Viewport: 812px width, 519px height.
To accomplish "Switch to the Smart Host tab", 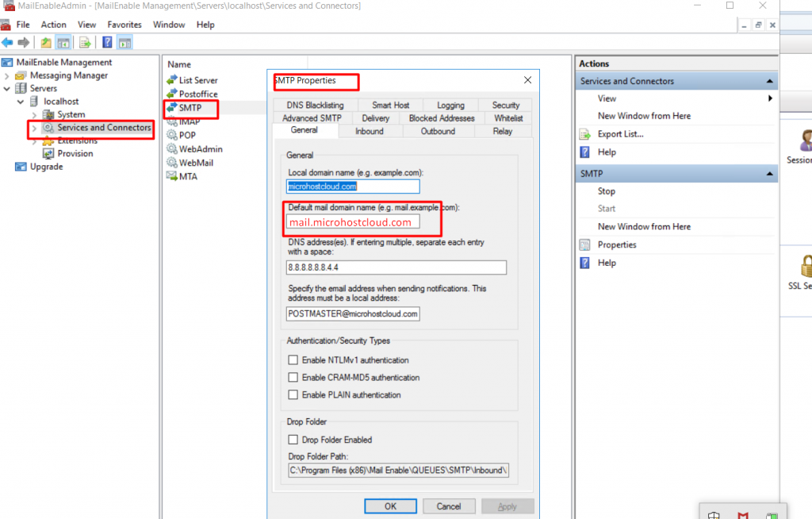I will 390,106.
